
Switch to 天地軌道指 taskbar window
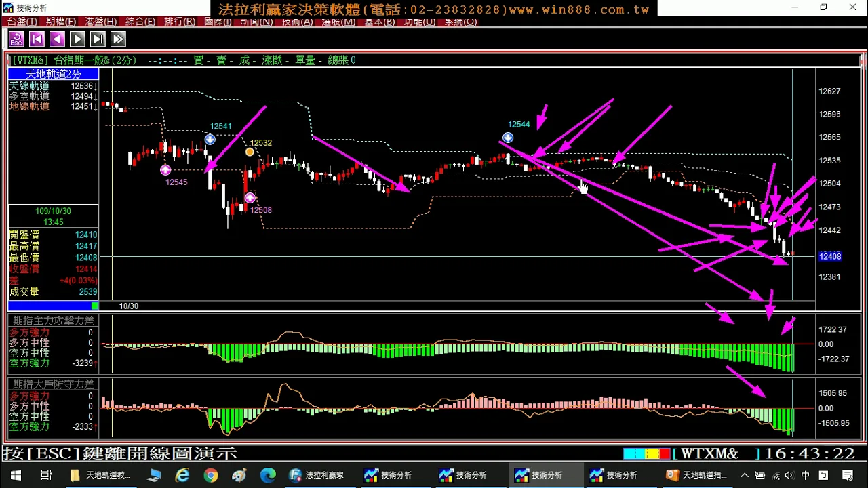click(x=698, y=475)
